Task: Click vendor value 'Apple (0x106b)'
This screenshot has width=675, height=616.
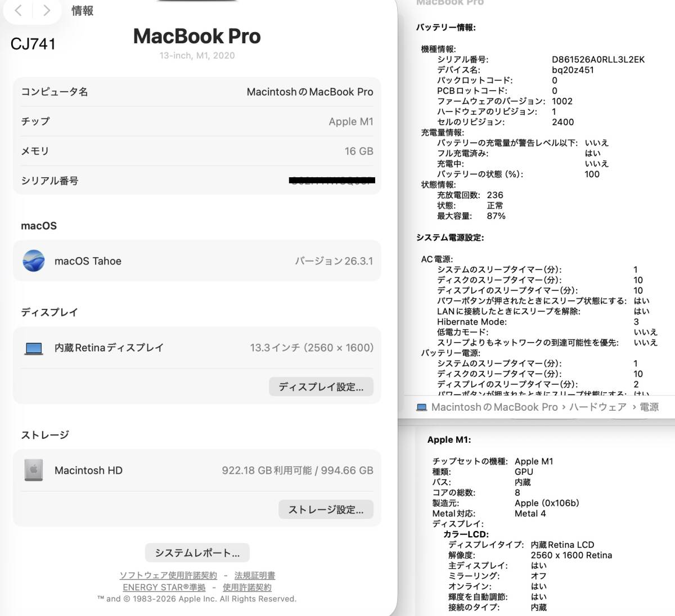Action: click(x=547, y=503)
